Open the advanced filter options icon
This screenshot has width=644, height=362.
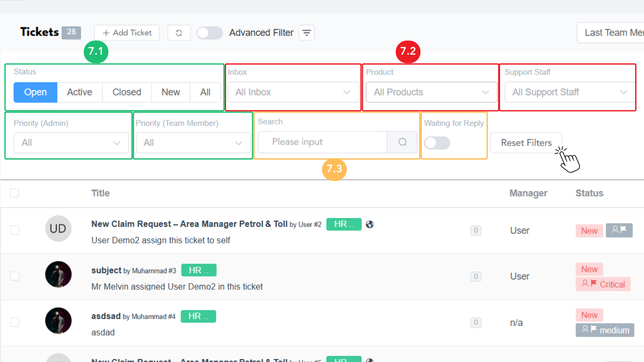pos(307,33)
